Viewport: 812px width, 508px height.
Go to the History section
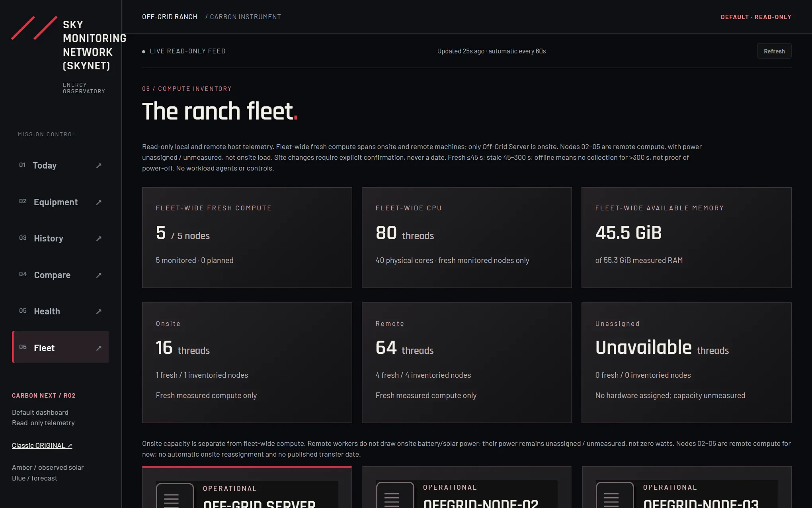61,238
